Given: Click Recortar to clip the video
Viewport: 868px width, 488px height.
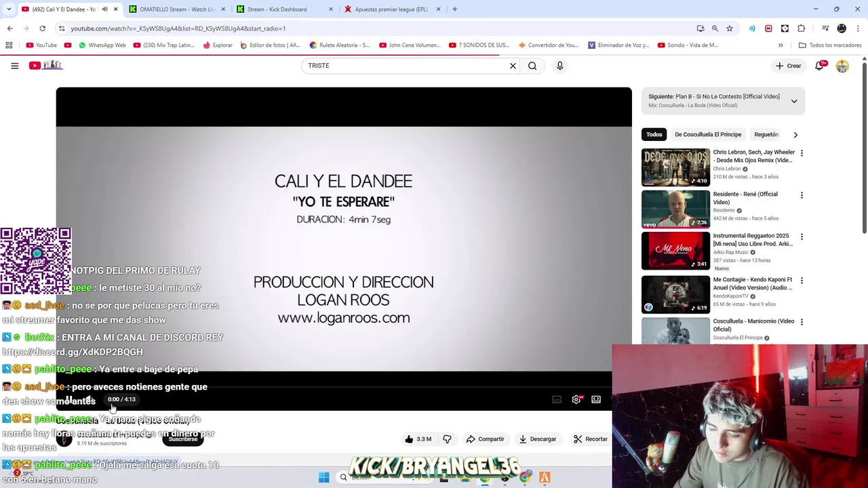Looking at the screenshot, I should point(590,439).
